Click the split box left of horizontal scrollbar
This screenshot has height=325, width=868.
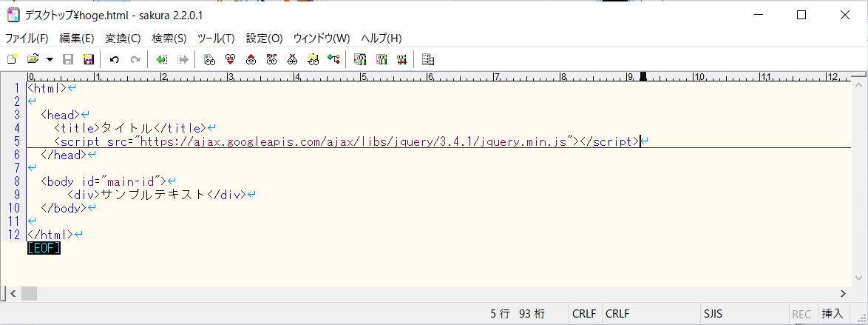coord(3,293)
